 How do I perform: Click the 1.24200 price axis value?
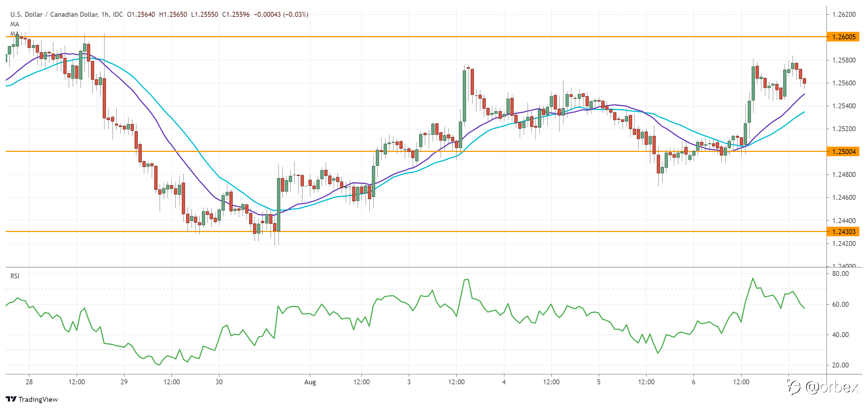[844, 243]
